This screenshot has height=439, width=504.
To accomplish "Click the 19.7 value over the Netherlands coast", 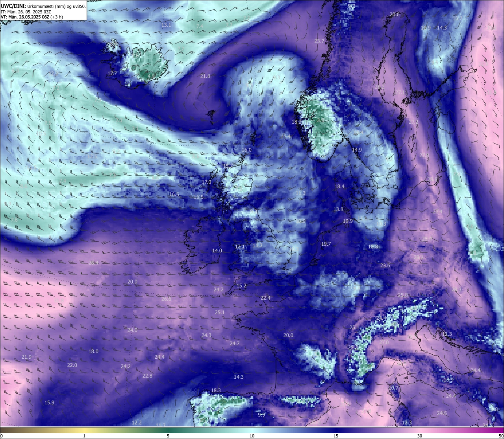I will pyautogui.click(x=326, y=244).
